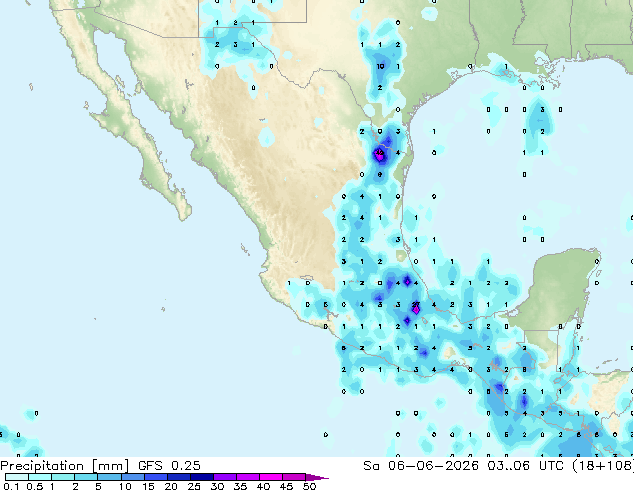Select the 45–50 mm magenta legend swatch

coord(294,477)
